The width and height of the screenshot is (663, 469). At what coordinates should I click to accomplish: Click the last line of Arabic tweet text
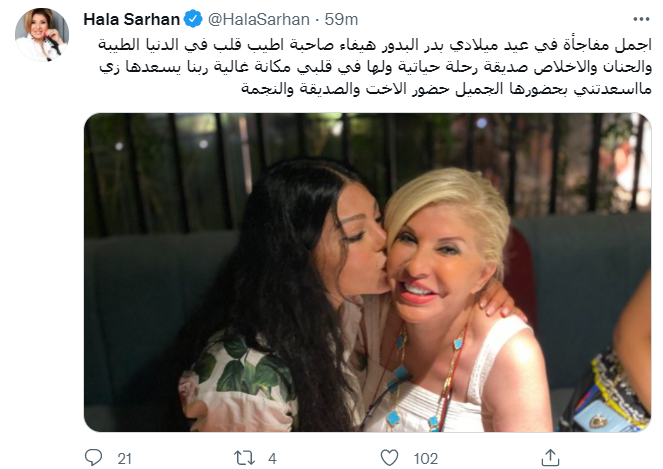coord(447,89)
